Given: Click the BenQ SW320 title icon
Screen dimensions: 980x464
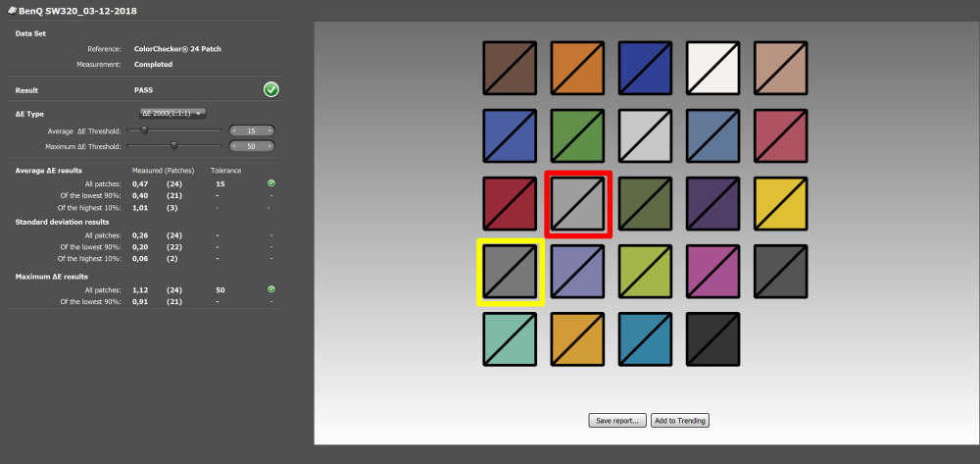Looking at the screenshot, I should click(x=11, y=11).
